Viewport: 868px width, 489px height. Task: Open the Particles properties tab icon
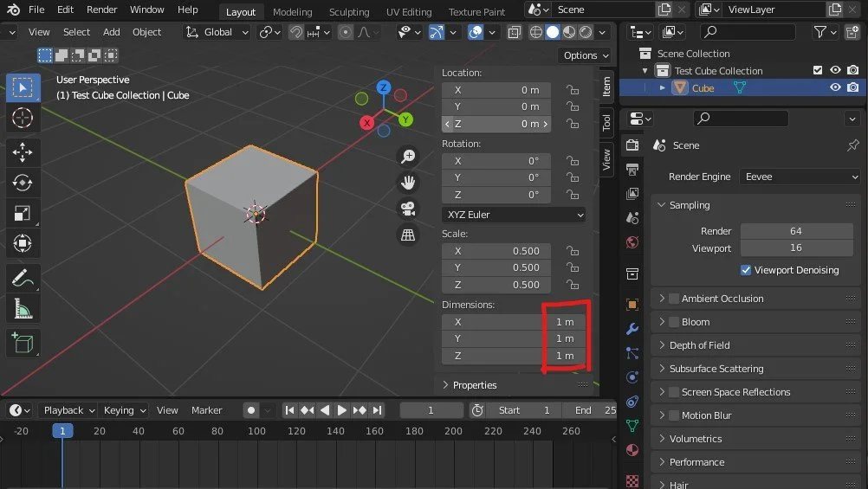click(x=632, y=353)
